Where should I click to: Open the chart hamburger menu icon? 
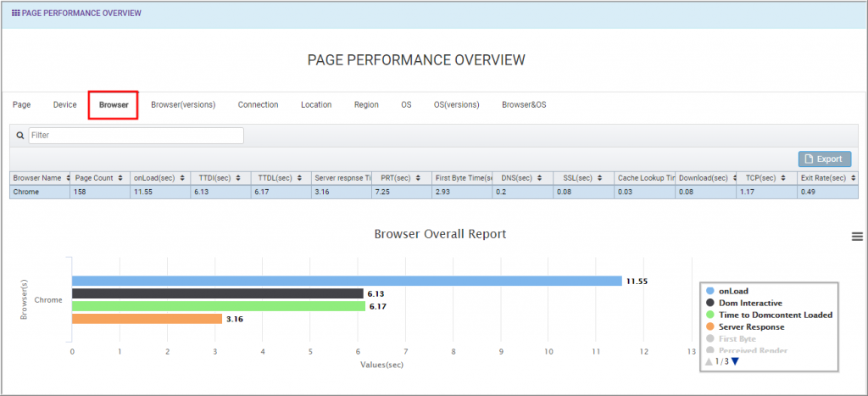coord(857,237)
